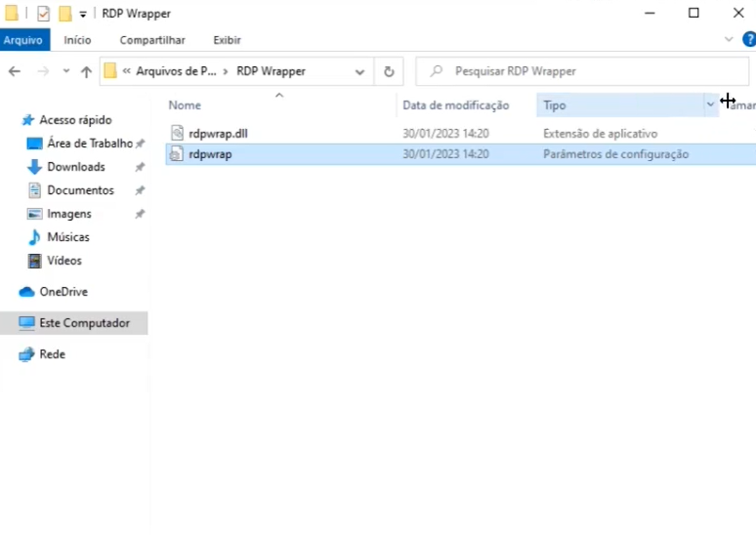
Task: Click the pin icon beside Documentos
Action: (140, 190)
